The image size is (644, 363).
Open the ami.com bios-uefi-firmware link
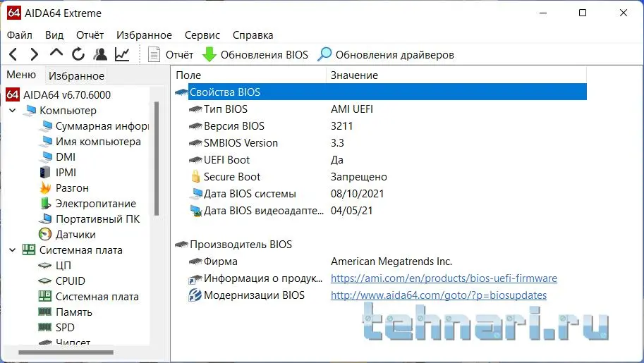point(444,278)
